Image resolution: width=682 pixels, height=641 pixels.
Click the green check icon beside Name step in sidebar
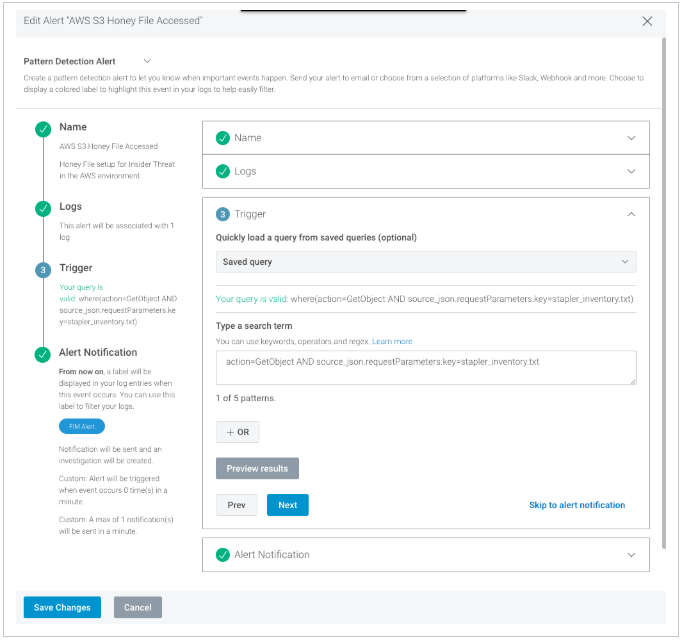point(43,129)
